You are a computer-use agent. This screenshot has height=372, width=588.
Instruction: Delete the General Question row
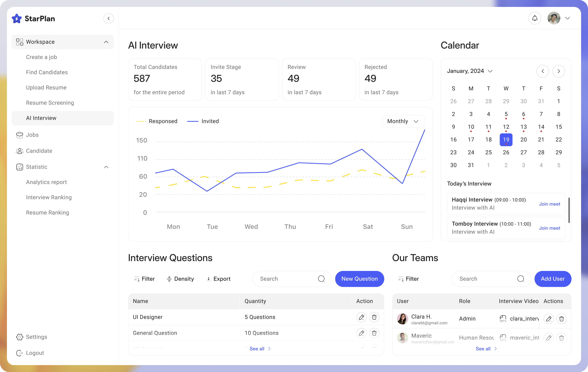[x=374, y=333]
